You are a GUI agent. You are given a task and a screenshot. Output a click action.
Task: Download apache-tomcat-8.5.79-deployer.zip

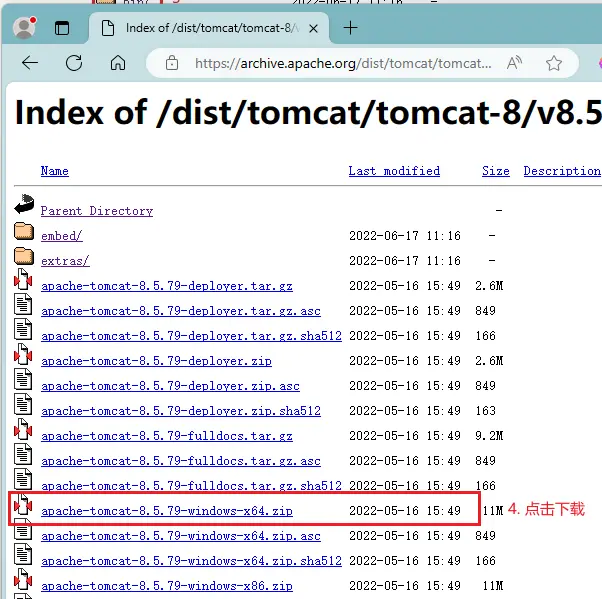click(156, 361)
